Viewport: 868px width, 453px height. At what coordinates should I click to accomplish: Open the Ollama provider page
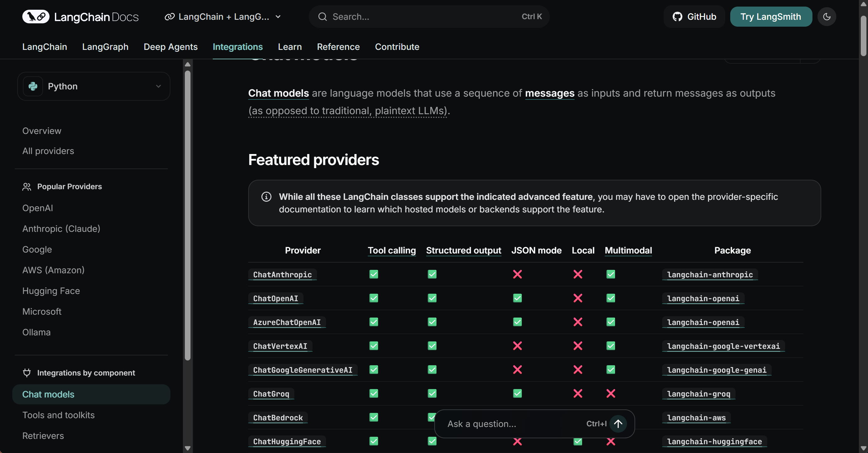click(36, 332)
